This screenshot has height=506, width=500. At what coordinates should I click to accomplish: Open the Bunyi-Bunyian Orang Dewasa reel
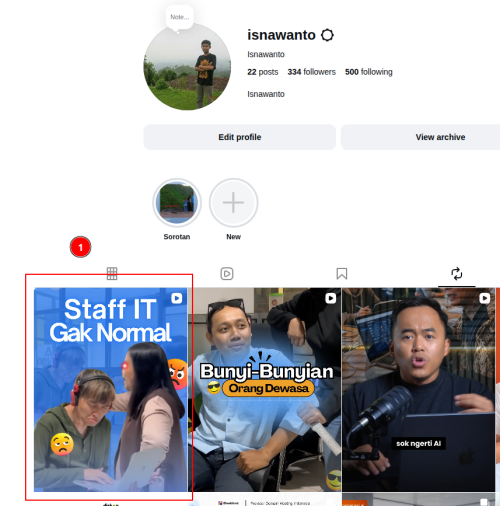click(x=265, y=390)
